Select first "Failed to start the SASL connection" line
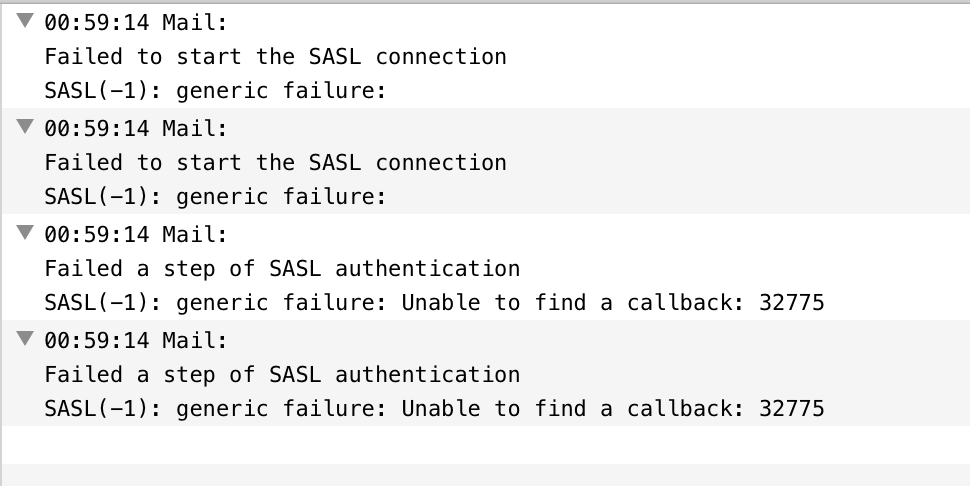The width and height of the screenshot is (970, 486). [x=275, y=57]
